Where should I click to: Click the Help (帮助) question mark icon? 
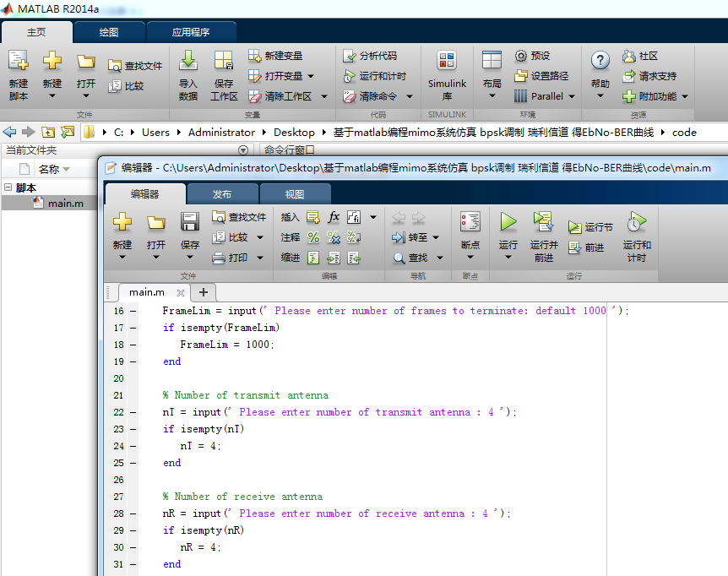coord(600,61)
